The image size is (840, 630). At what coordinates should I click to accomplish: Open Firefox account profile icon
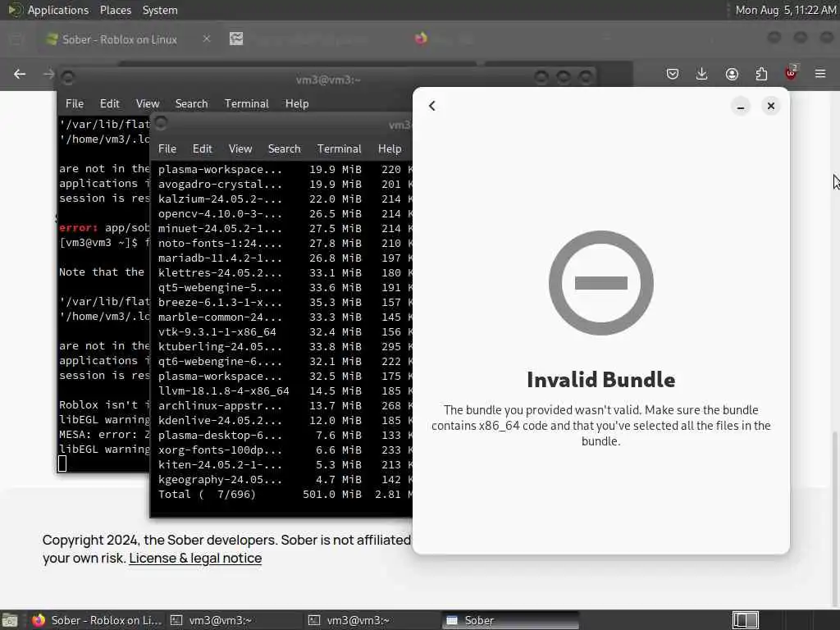(732, 74)
